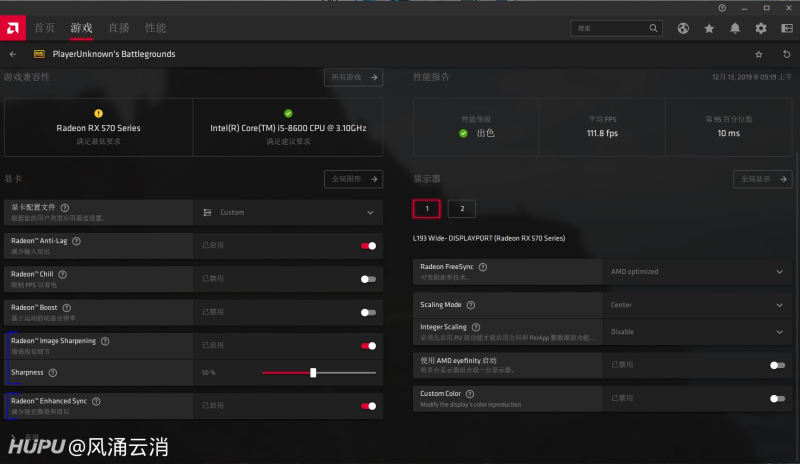
Task: Adjust the Sharpness slider handle
Action: pyautogui.click(x=313, y=373)
